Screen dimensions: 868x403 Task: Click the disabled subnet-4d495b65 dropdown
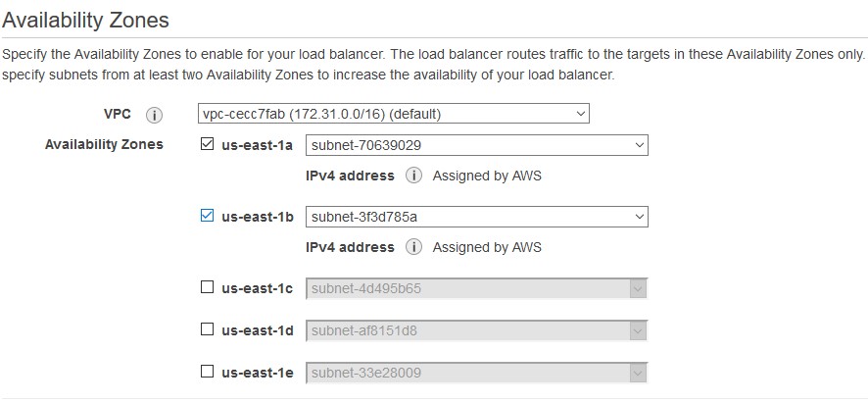(x=477, y=288)
